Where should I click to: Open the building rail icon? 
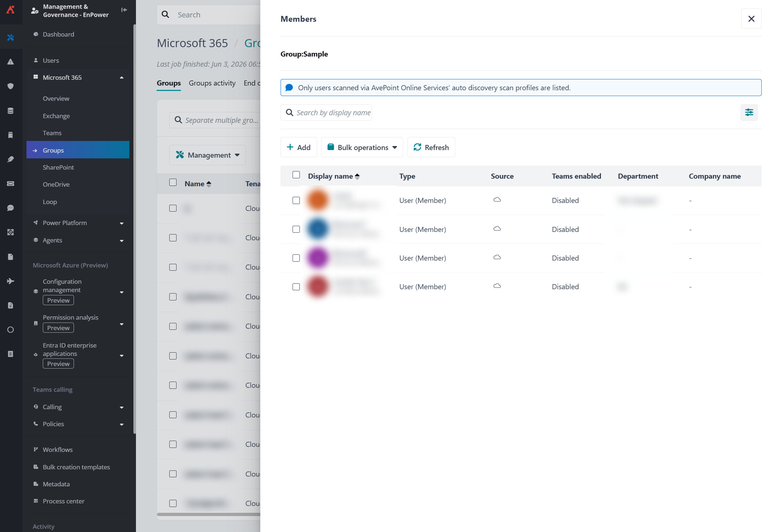[11, 135]
